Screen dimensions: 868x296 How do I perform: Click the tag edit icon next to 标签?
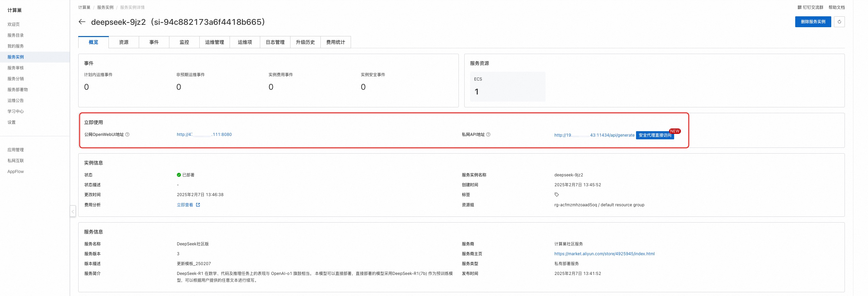coord(557,195)
